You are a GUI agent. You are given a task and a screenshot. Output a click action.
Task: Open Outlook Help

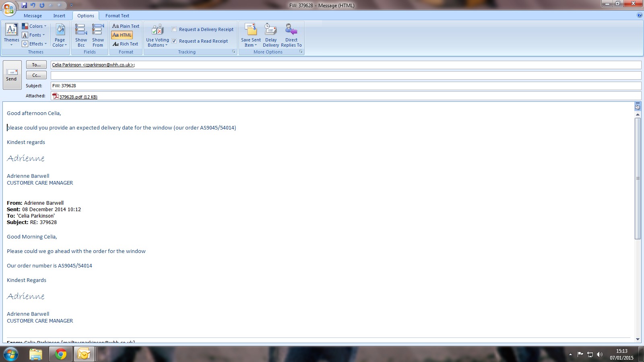(640, 15)
